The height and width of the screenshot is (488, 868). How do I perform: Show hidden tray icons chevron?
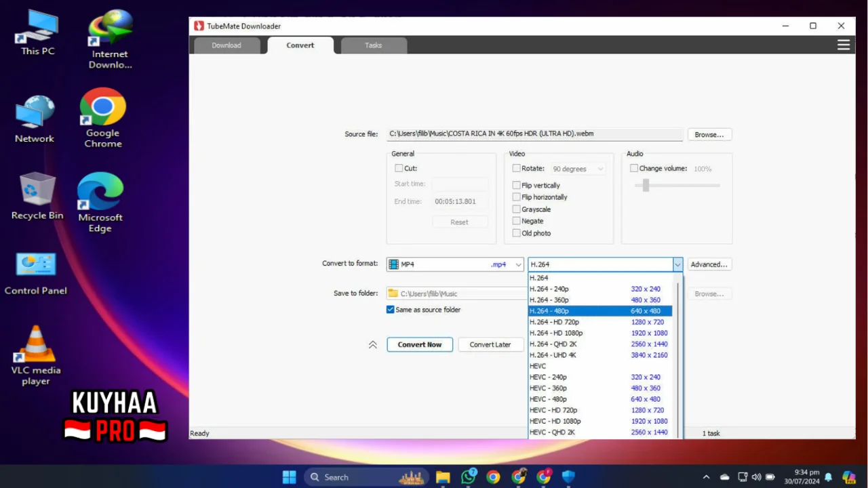pos(706,477)
